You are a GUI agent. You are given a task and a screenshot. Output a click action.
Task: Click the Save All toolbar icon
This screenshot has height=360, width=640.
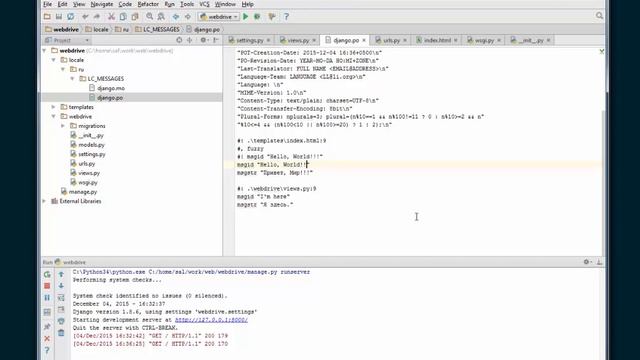(59, 17)
